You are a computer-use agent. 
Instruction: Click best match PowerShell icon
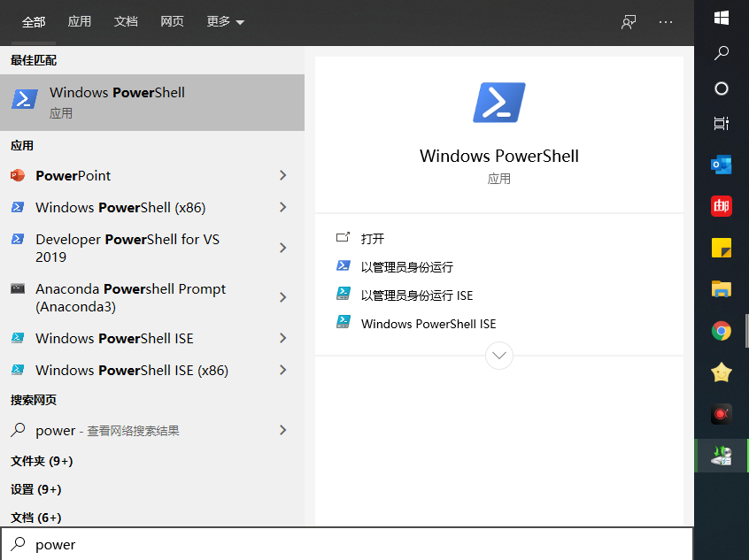click(25, 99)
